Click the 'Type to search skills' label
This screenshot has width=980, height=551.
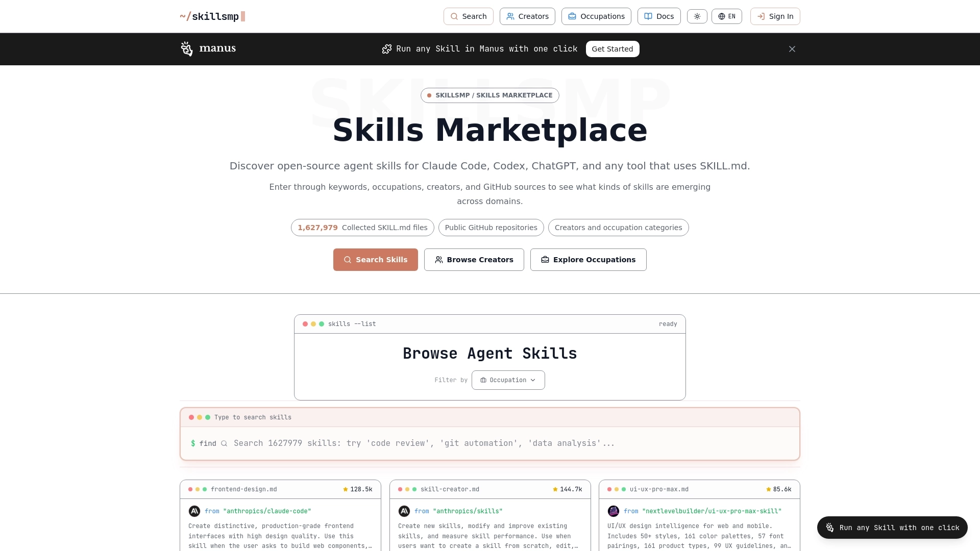click(253, 417)
